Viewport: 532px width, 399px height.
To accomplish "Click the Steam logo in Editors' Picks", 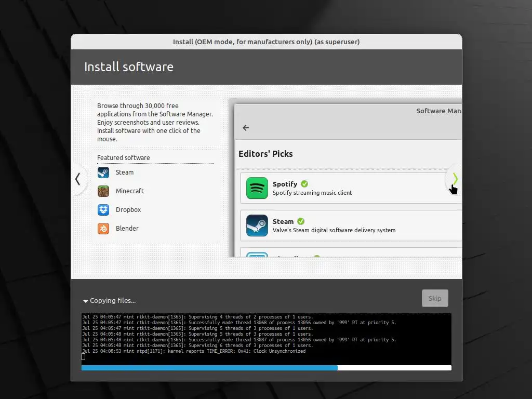I will [x=257, y=225].
